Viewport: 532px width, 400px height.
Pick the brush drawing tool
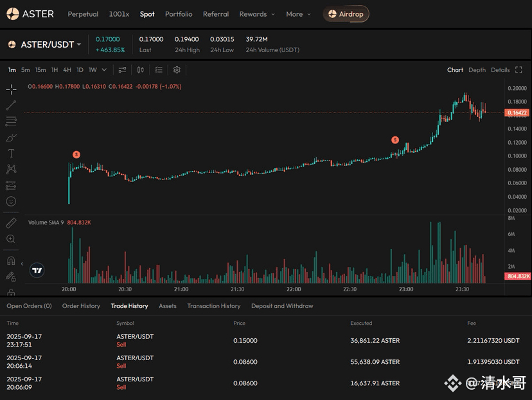[x=11, y=137]
